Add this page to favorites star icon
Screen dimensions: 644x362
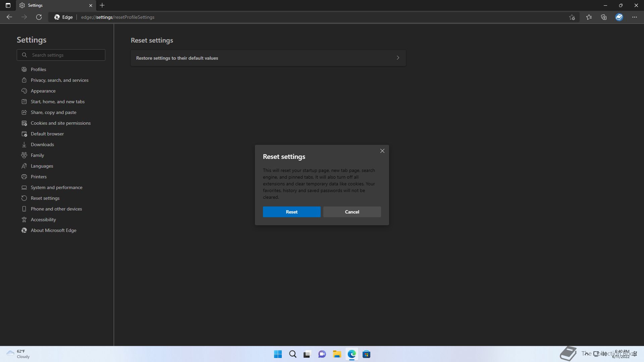tap(572, 17)
